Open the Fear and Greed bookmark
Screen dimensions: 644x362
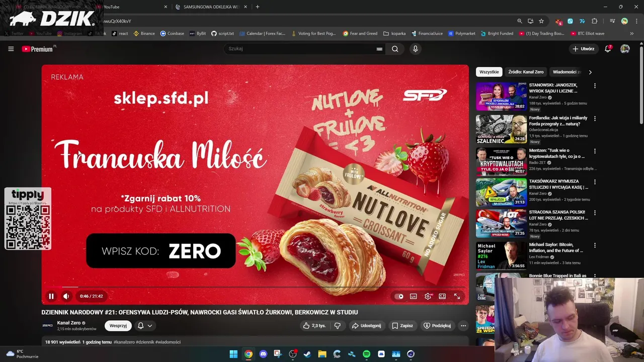coord(360,34)
